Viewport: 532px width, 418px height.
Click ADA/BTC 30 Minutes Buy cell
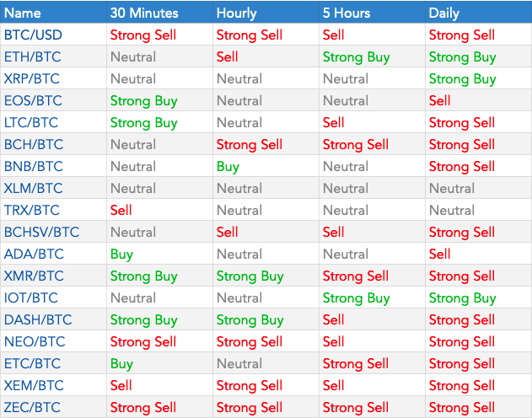121,255
